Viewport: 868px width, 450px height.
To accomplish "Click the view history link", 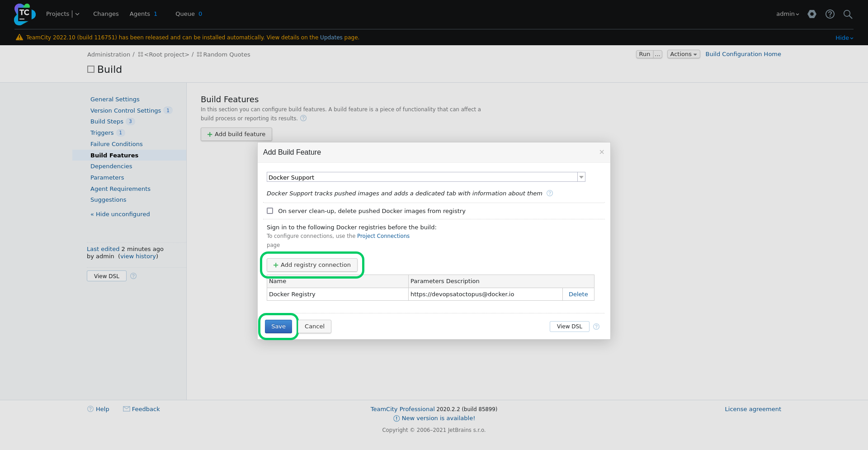I will [x=138, y=256].
